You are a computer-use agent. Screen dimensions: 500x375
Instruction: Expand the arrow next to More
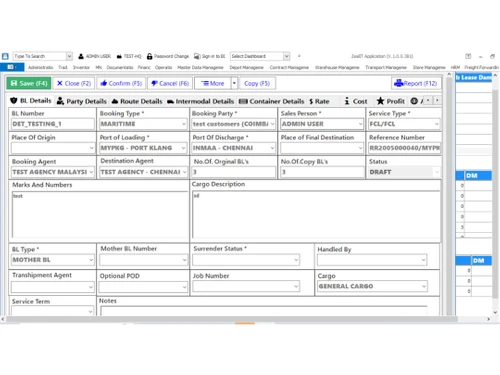pyautogui.click(x=234, y=83)
